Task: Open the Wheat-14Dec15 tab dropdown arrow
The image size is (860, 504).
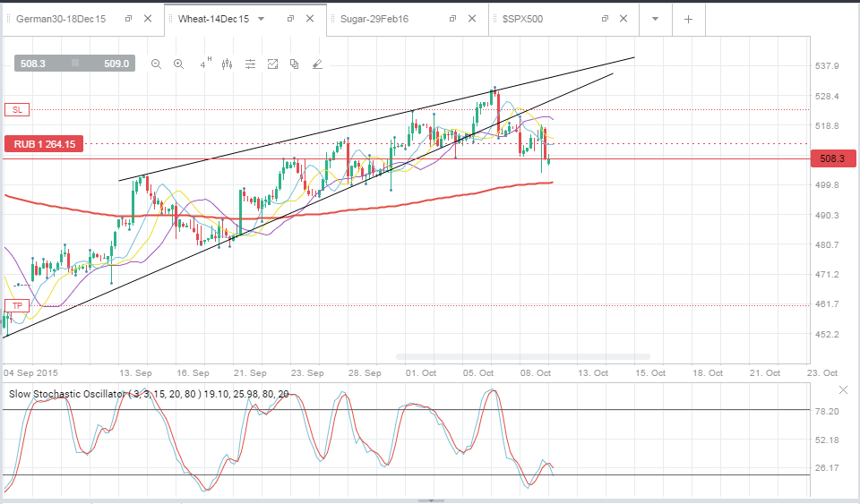Action: click(261, 19)
